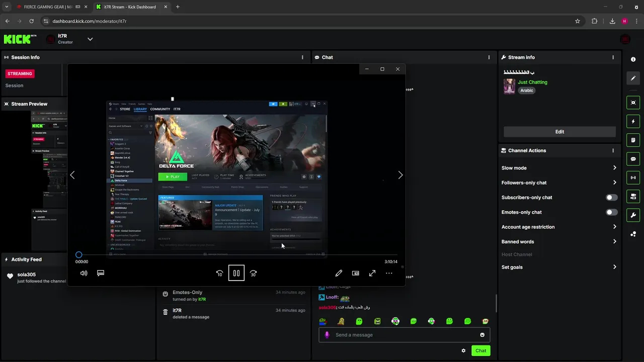Open the emoji picker in message box
Screen dimensions: 644x362
[x=482, y=335]
